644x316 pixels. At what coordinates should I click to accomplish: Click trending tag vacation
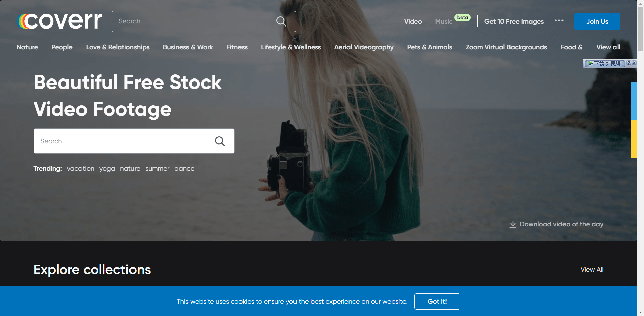tap(80, 168)
